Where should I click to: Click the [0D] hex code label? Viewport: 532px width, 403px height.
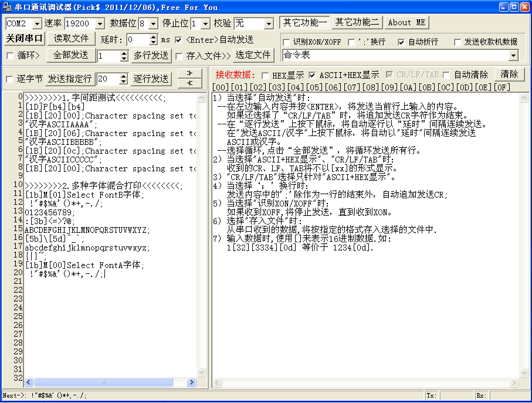[x=464, y=87]
